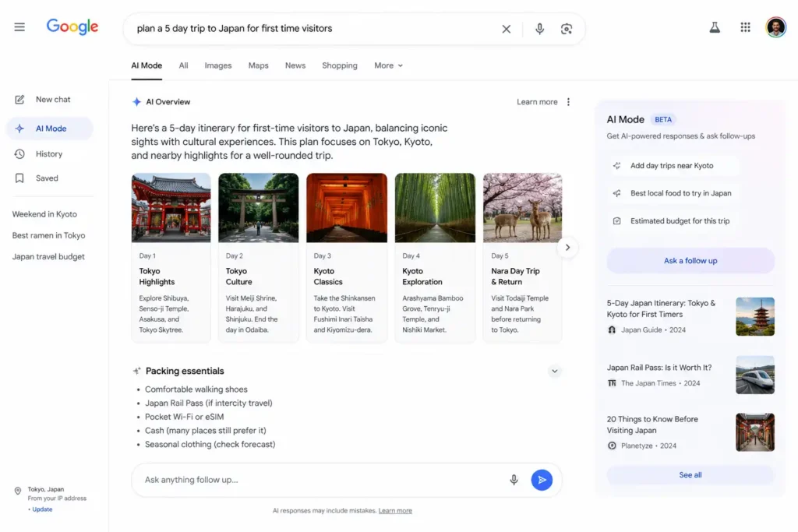Open Day 2 Tokyo Culture card image

[x=259, y=208]
